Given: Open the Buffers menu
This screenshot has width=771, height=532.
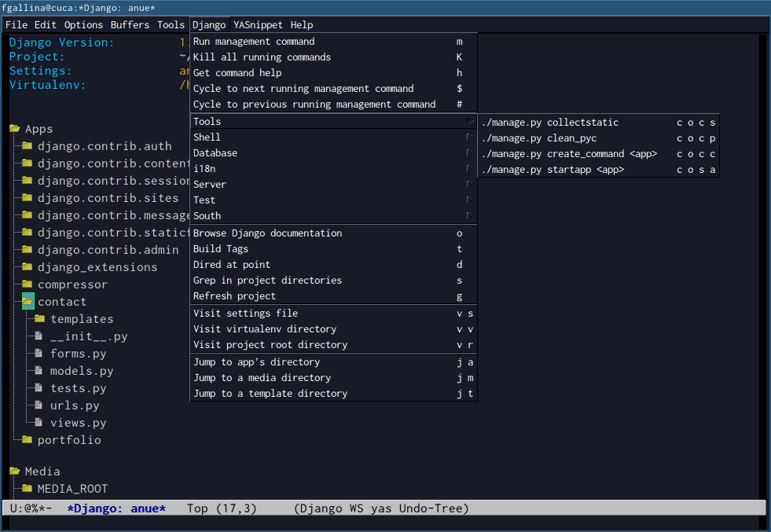Looking at the screenshot, I should [x=129, y=24].
